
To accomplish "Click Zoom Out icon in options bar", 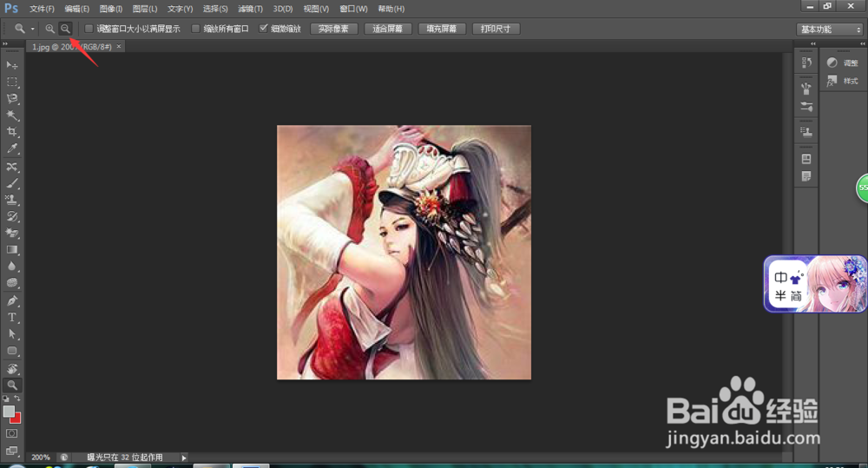I will pyautogui.click(x=65, y=29).
